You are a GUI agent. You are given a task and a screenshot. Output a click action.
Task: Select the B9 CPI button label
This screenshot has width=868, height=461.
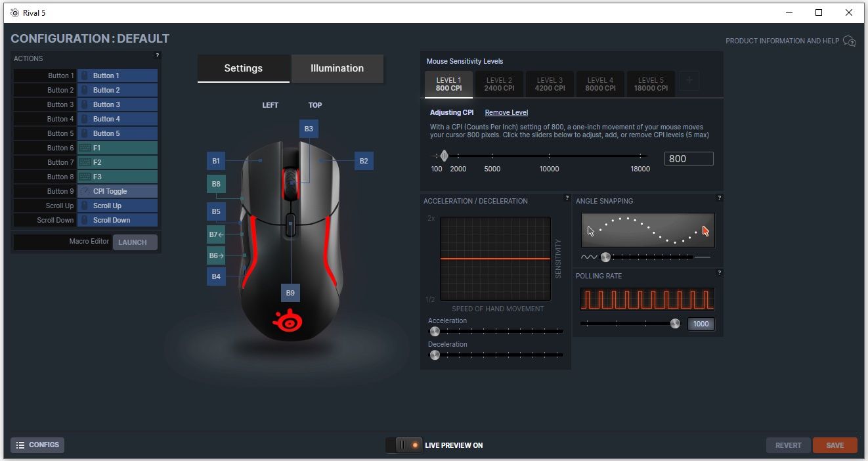(290, 293)
